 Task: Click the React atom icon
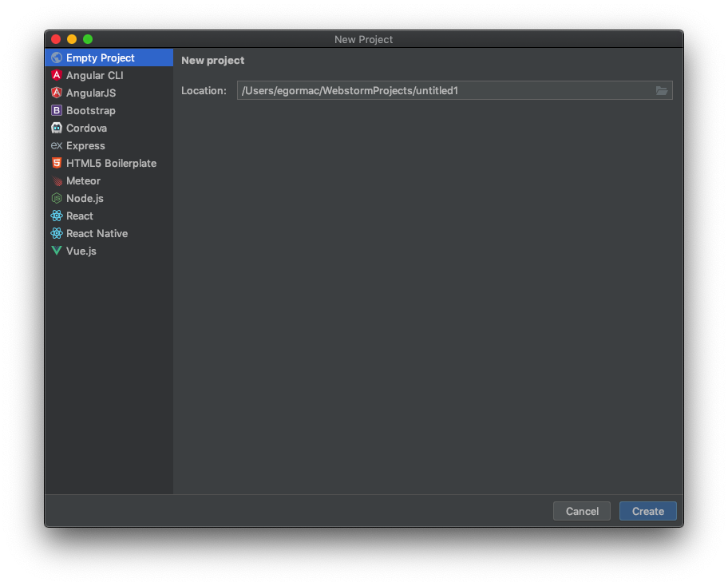coord(57,216)
